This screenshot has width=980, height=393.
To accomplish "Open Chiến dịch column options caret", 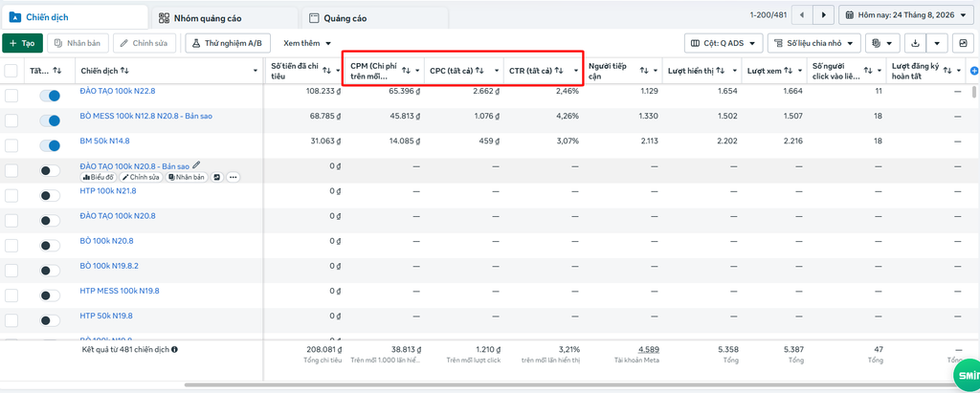I will click(x=255, y=71).
